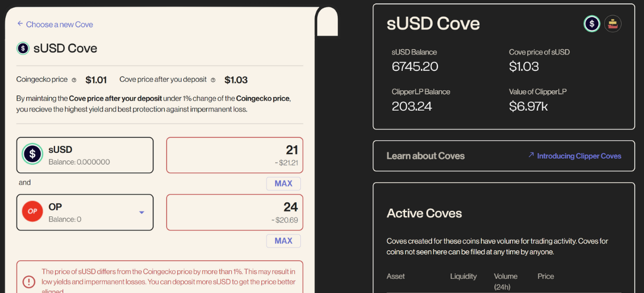
Task: Click the Clipper ship icon in the dark panel
Action: pyautogui.click(x=612, y=24)
